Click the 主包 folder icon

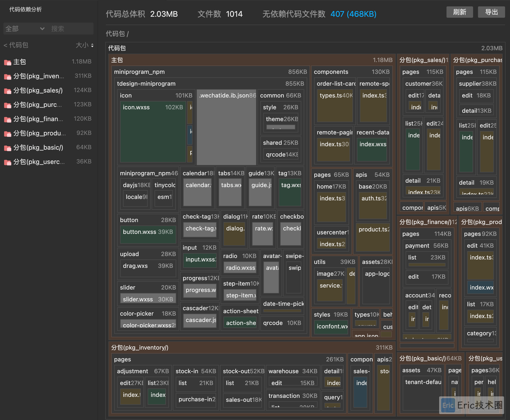[x=8, y=62]
